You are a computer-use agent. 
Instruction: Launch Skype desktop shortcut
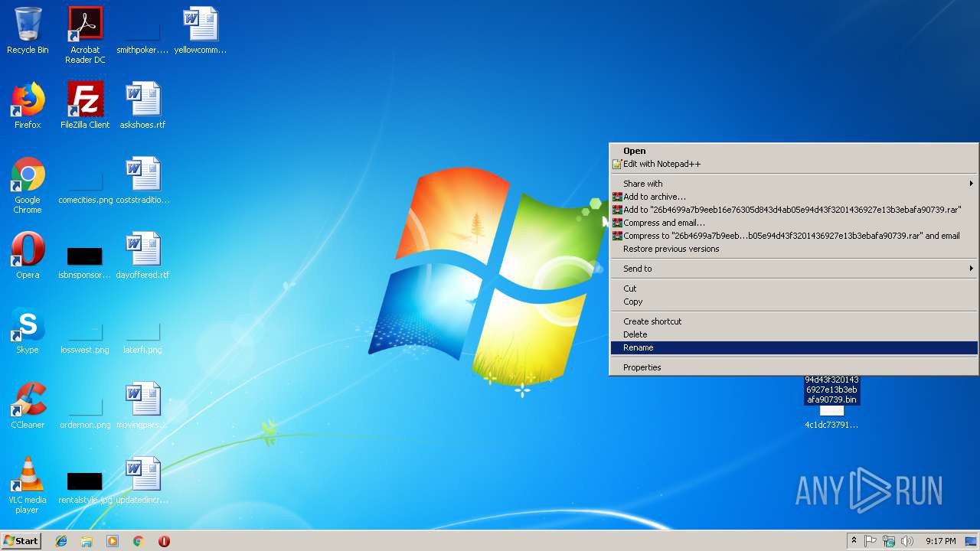(x=28, y=331)
